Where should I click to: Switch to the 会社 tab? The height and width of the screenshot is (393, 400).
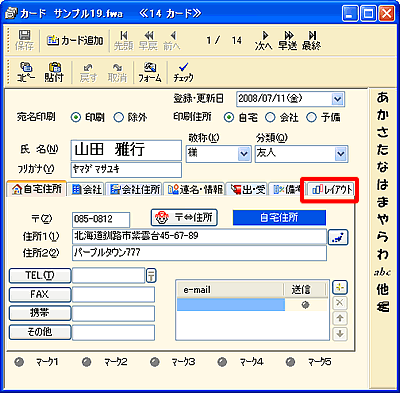coord(87,190)
